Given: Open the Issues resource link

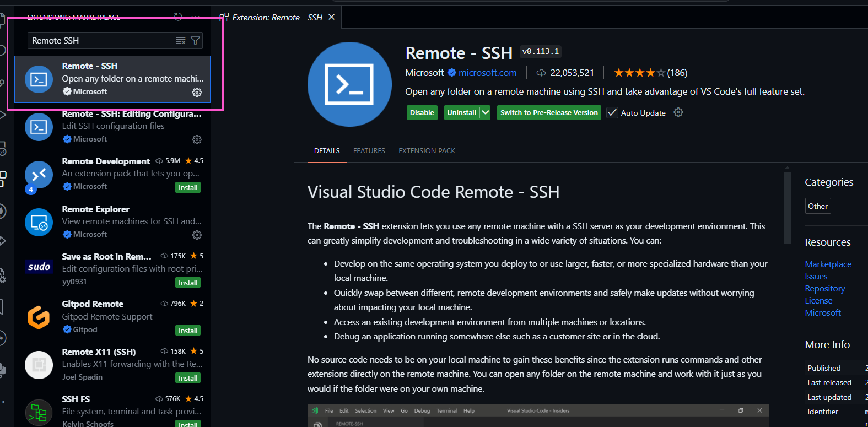Looking at the screenshot, I should tap(816, 277).
